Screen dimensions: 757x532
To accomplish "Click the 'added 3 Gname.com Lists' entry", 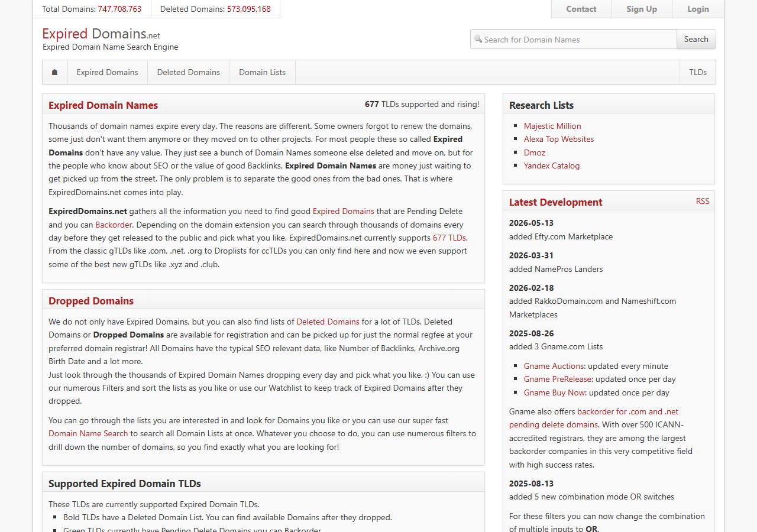I will [x=556, y=346].
